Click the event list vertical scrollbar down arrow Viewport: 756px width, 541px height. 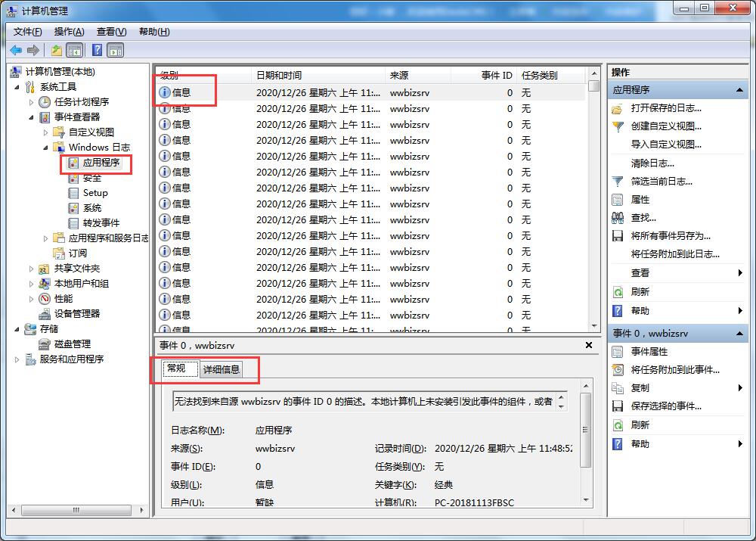tap(594, 326)
